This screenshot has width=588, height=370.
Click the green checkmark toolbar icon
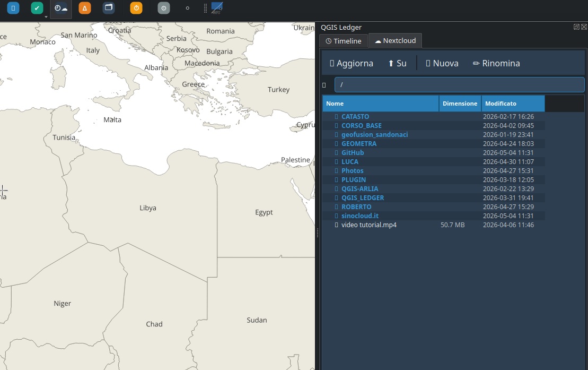[37, 8]
